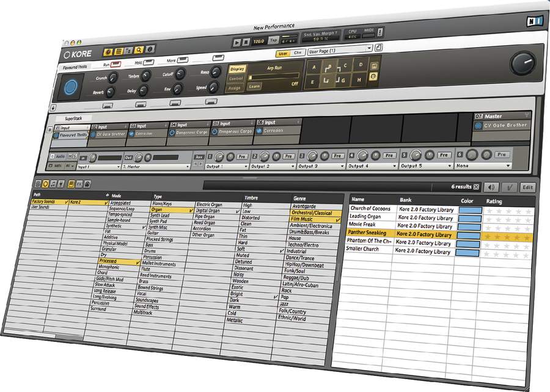
Task: Click blue icon of 04 Dangerous Cargo channel
Action: coord(172,133)
